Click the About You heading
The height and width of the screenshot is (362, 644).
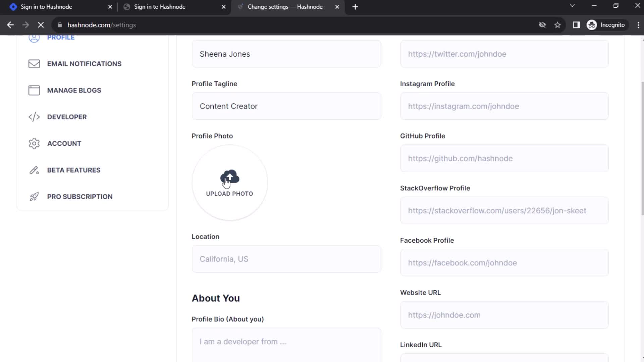click(x=216, y=298)
